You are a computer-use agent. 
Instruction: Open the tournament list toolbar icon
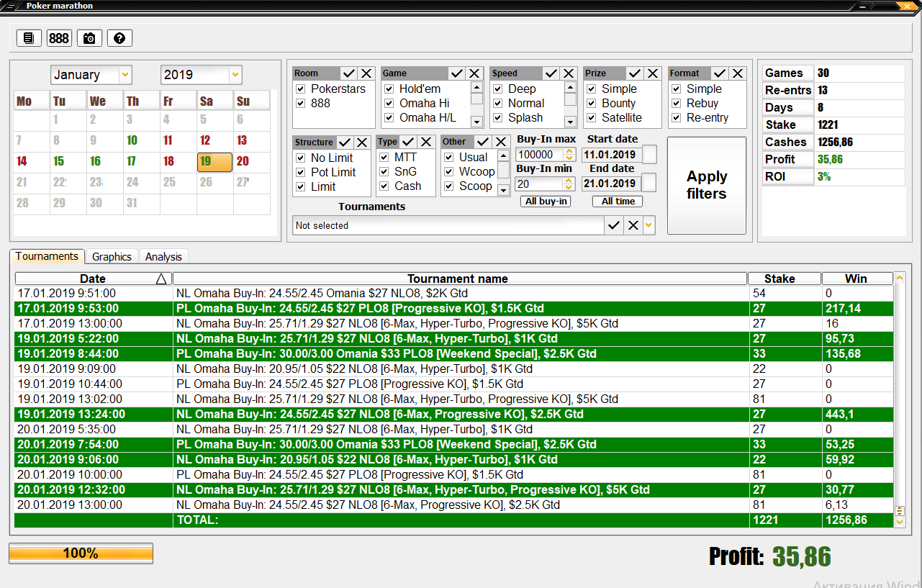coord(29,38)
